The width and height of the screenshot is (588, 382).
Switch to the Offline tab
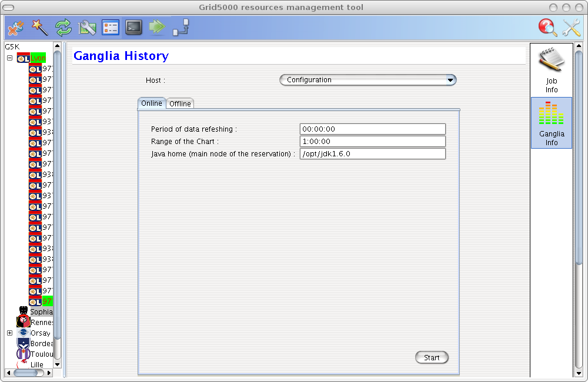pyautogui.click(x=180, y=103)
